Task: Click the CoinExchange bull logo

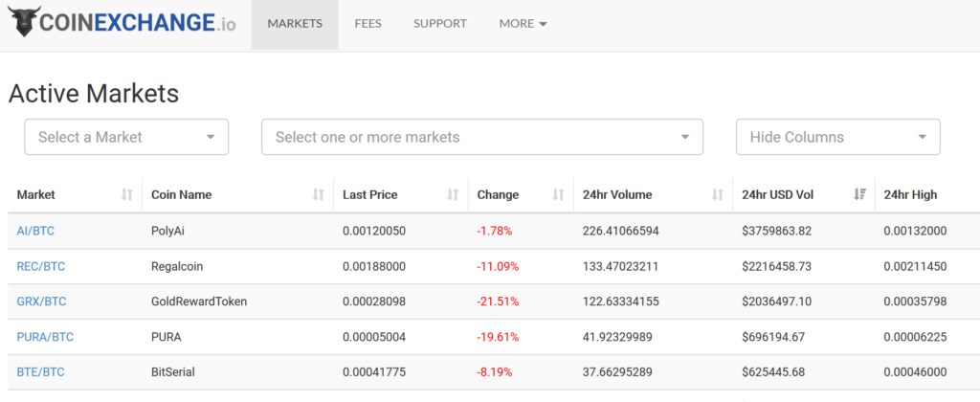Action: [24, 22]
